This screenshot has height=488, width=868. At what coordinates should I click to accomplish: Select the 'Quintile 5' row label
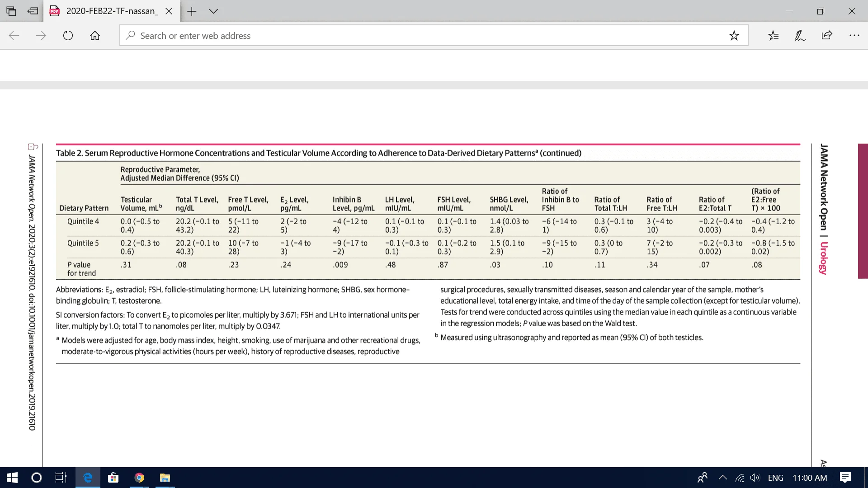(83, 243)
